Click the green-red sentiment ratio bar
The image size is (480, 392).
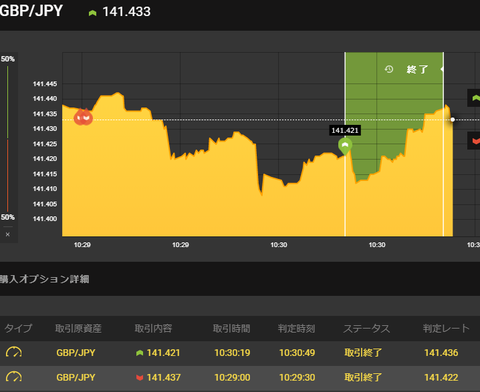(x=8, y=138)
